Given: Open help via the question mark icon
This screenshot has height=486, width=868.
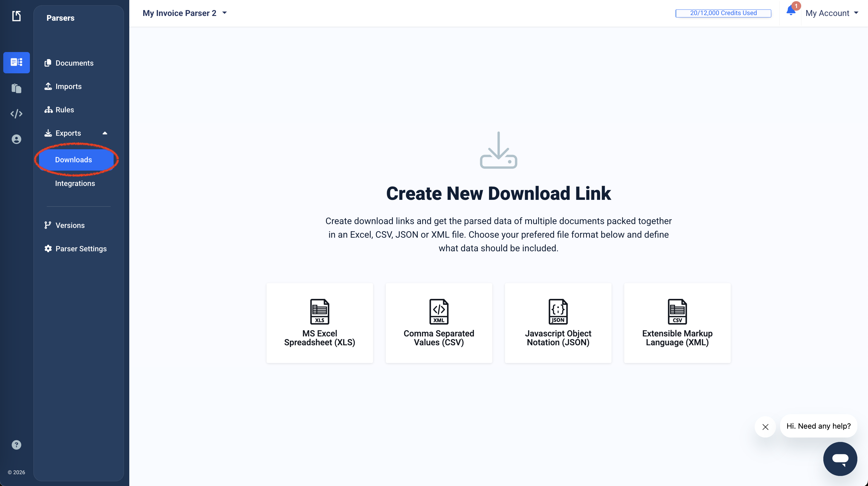Looking at the screenshot, I should coord(16,445).
